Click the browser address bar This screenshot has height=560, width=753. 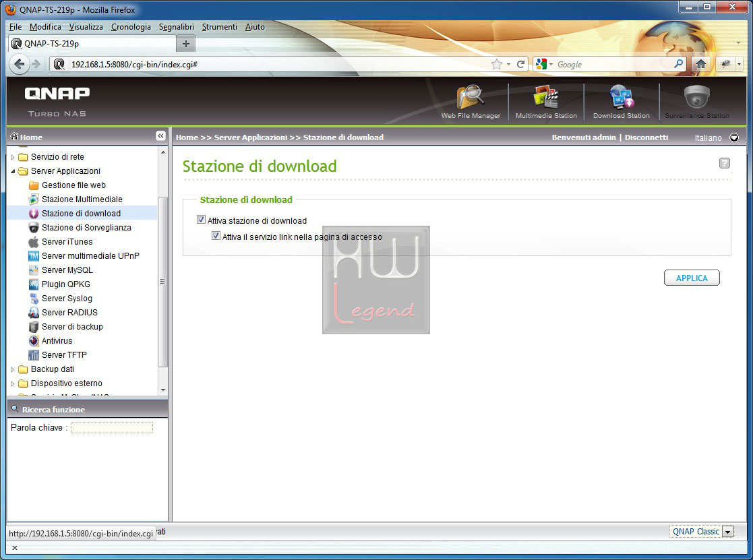coord(278,64)
